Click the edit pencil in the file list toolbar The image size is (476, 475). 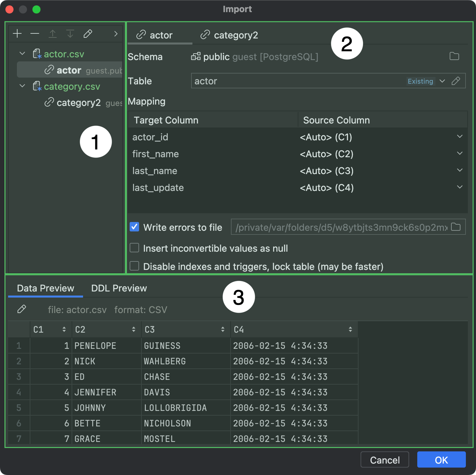88,33
